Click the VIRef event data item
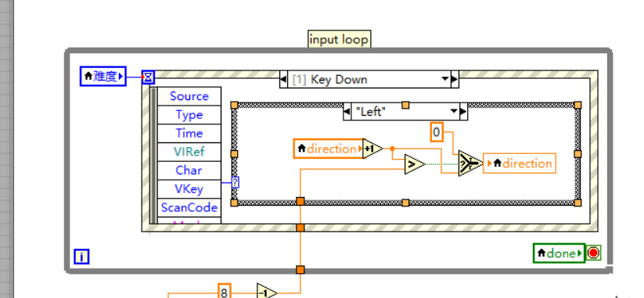Screen dimensions: 644x298 [x=189, y=152]
